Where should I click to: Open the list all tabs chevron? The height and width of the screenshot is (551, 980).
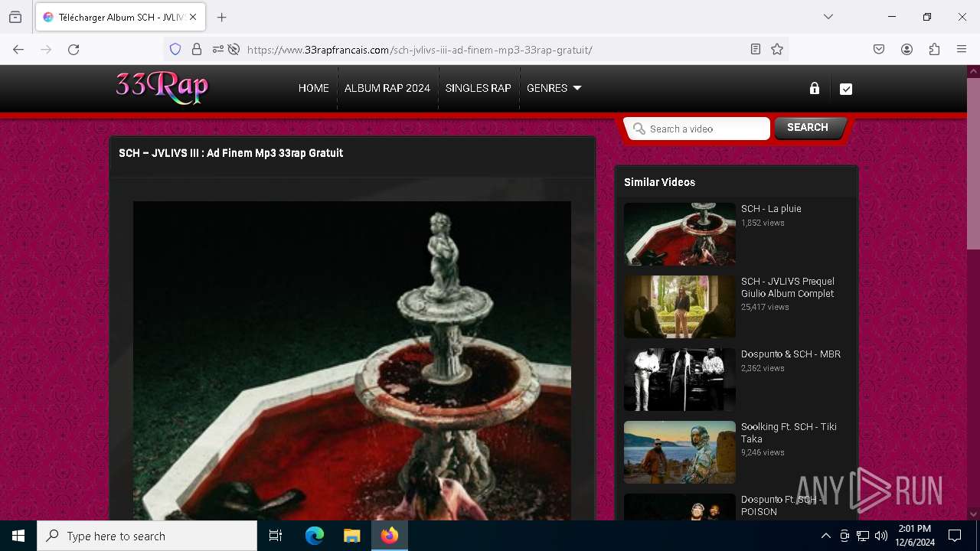[828, 17]
